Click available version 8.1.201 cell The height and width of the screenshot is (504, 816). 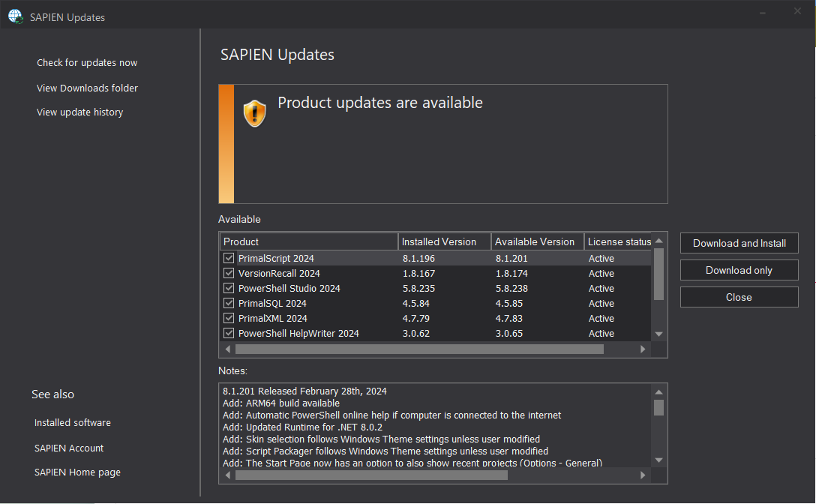[x=511, y=258]
